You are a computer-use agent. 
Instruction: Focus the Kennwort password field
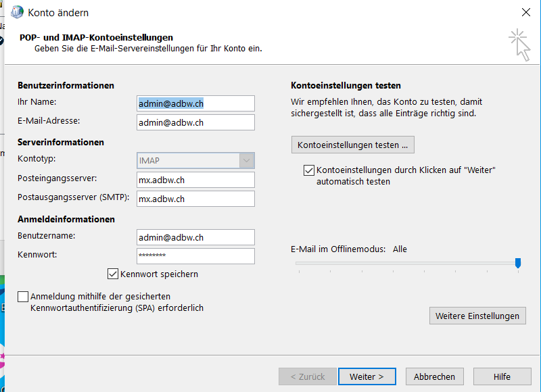(x=195, y=256)
